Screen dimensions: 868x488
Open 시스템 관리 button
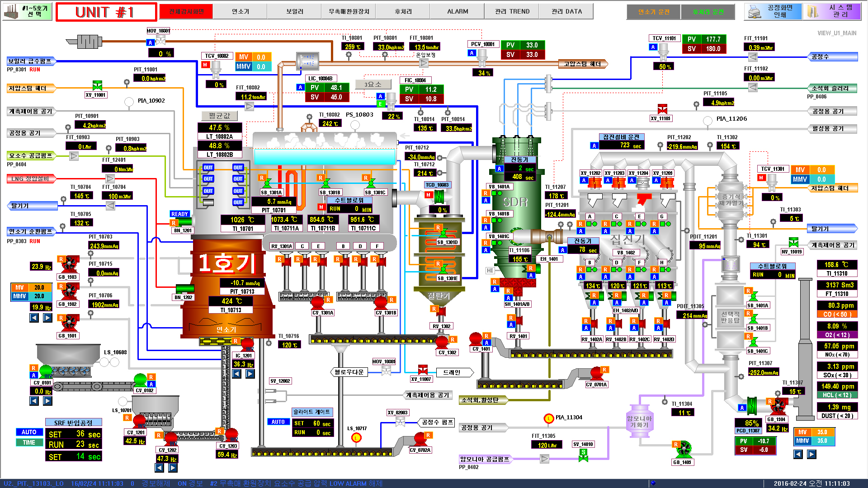(832, 11)
